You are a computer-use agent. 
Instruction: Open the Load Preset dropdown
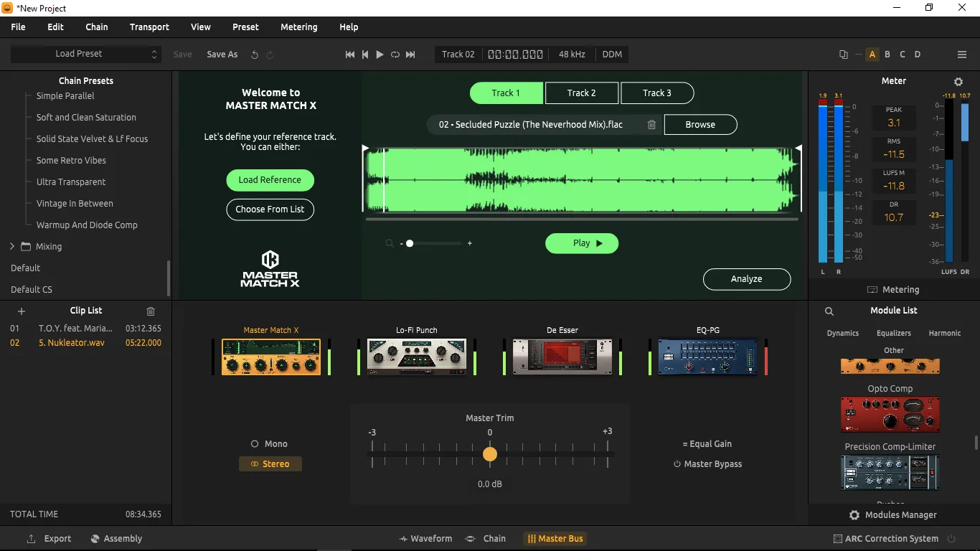(85, 55)
